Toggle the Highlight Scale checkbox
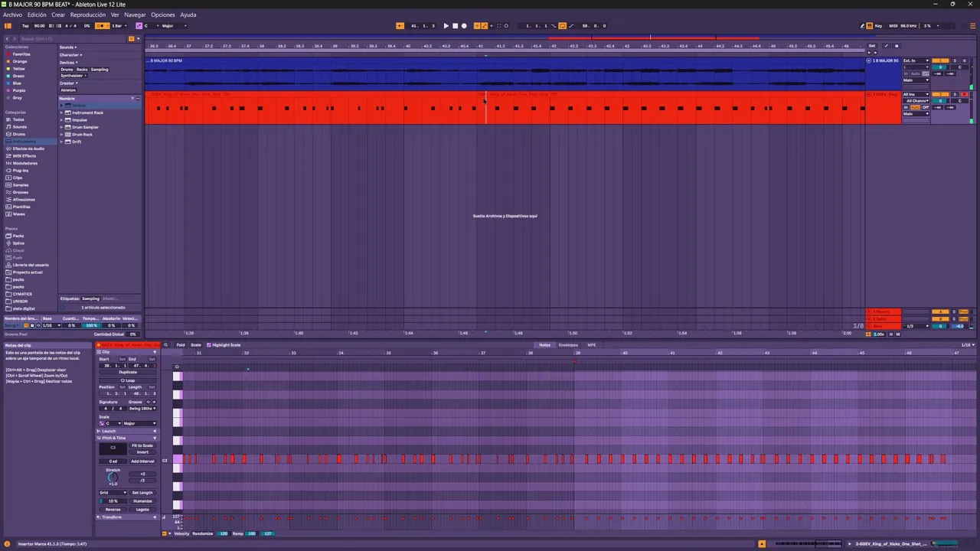Screen dimensions: 980x551 [209, 345]
